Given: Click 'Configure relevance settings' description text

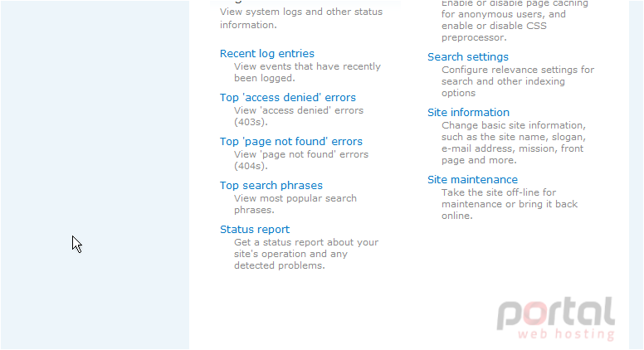Looking at the screenshot, I should coord(518,81).
